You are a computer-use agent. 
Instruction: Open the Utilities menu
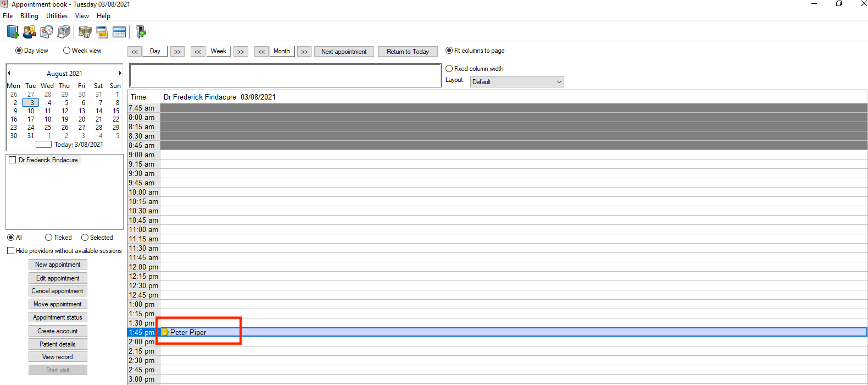(57, 16)
